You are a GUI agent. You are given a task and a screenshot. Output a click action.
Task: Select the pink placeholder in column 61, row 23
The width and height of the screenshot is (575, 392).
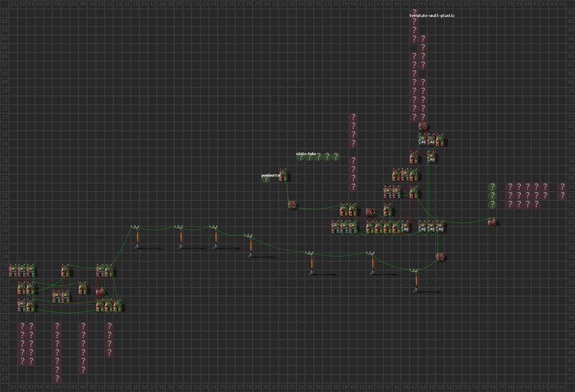(536, 204)
